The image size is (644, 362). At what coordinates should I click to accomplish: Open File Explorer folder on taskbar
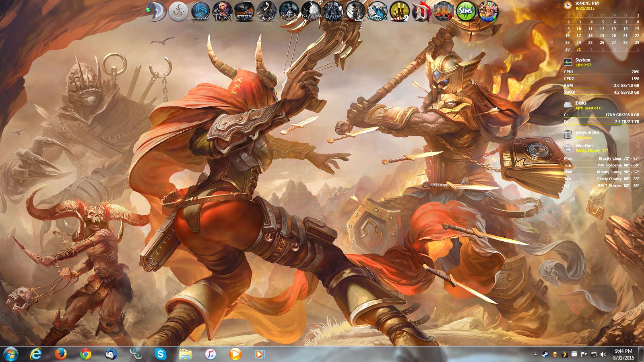coord(185,354)
